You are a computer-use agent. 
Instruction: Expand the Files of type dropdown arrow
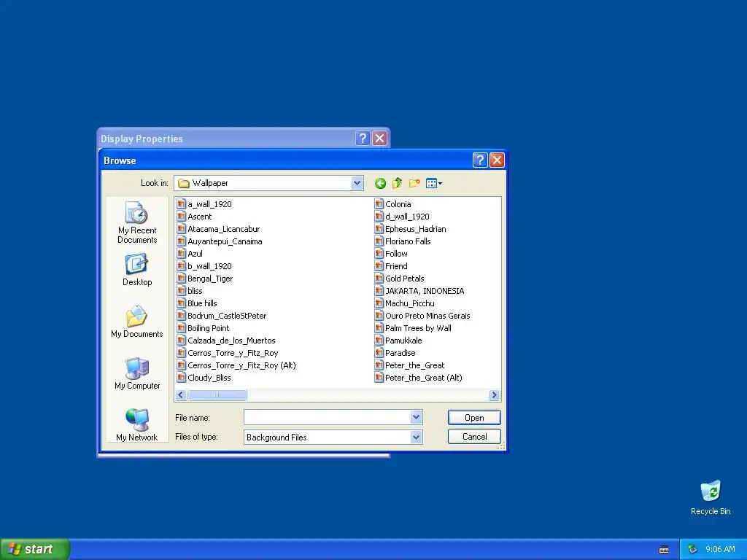[x=416, y=437]
